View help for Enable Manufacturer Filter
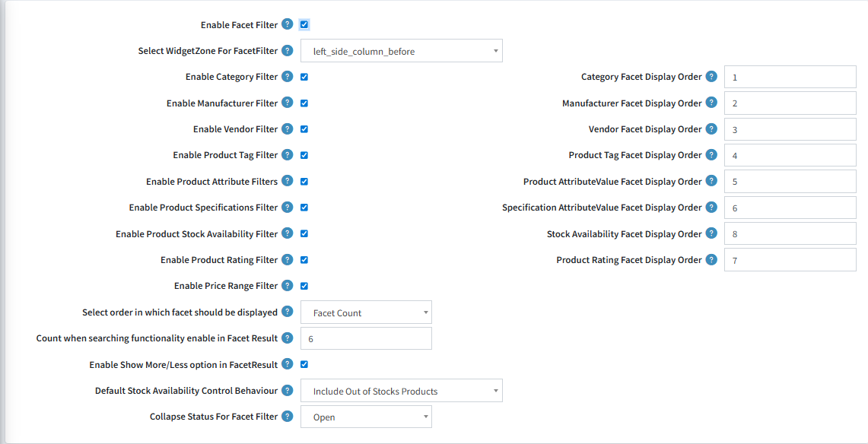 pyautogui.click(x=287, y=103)
